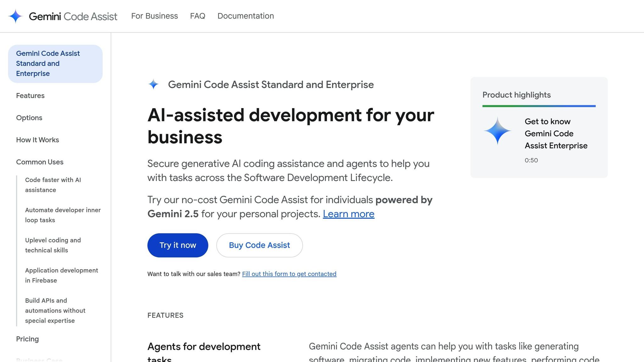Open the Documentation link in header
This screenshot has width=644, height=362.
pos(246,16)
